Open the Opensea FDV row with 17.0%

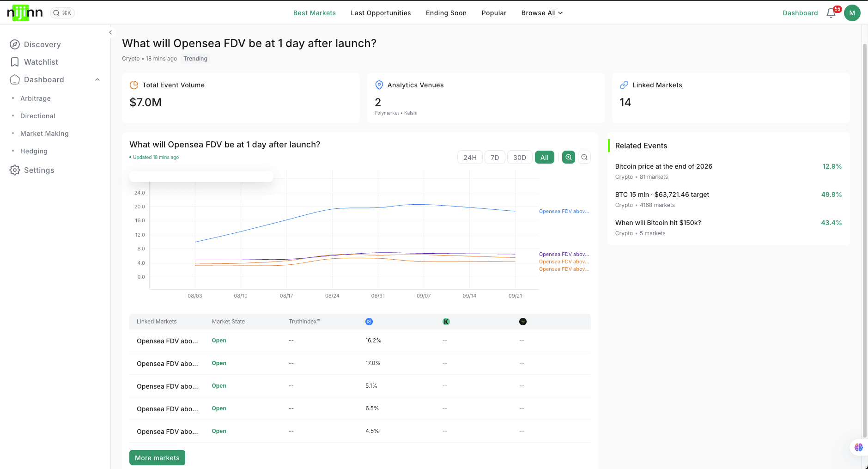pos(360,363)
